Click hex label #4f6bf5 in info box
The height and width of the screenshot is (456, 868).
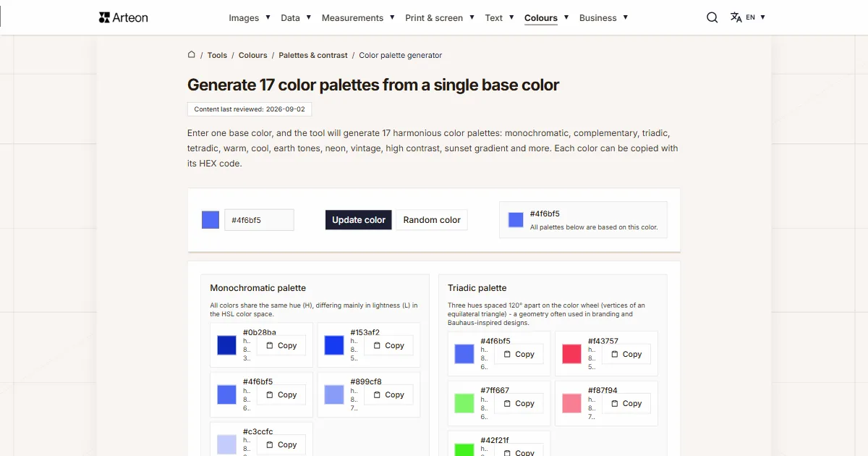545,214
